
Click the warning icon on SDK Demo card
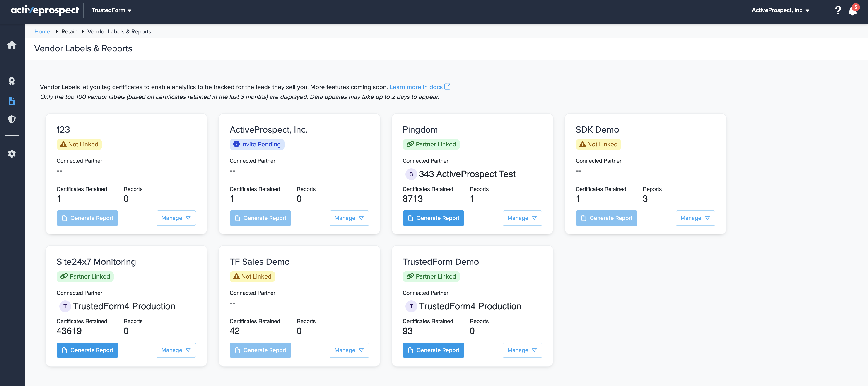[x=583, y=144]
